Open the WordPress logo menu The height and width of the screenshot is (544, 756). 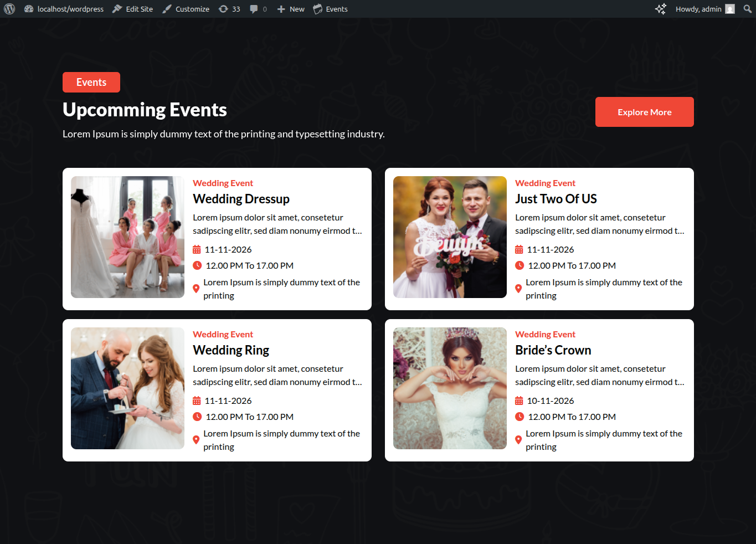(x=9, y=9)
